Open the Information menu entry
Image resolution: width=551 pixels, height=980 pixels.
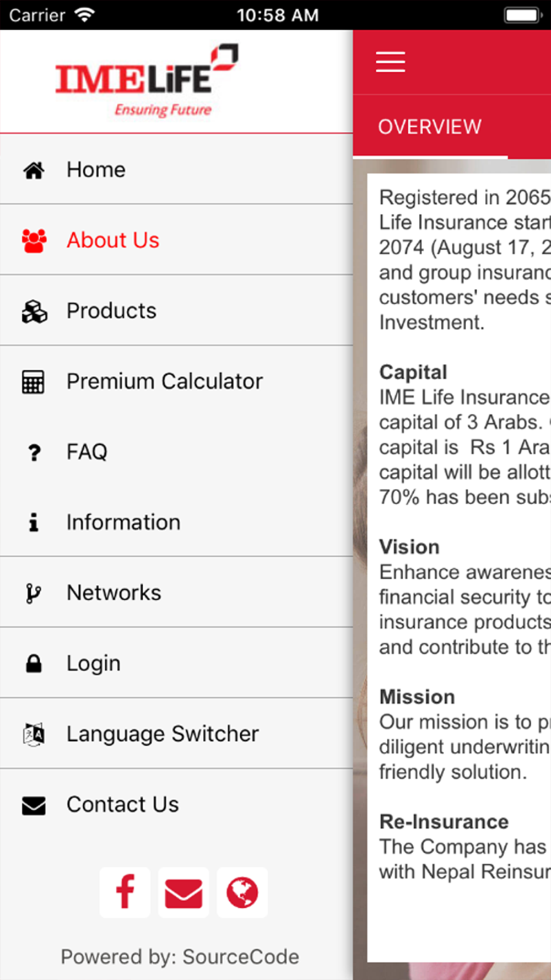[x=123, y=523]
